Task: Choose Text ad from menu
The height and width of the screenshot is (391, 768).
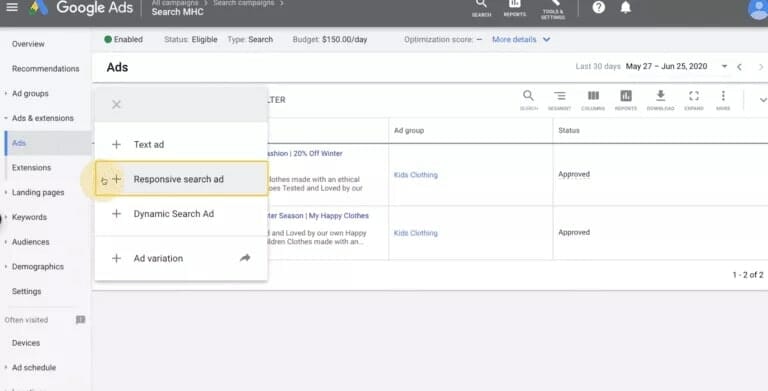Action: pyautogui.click(x=181, y=145)
